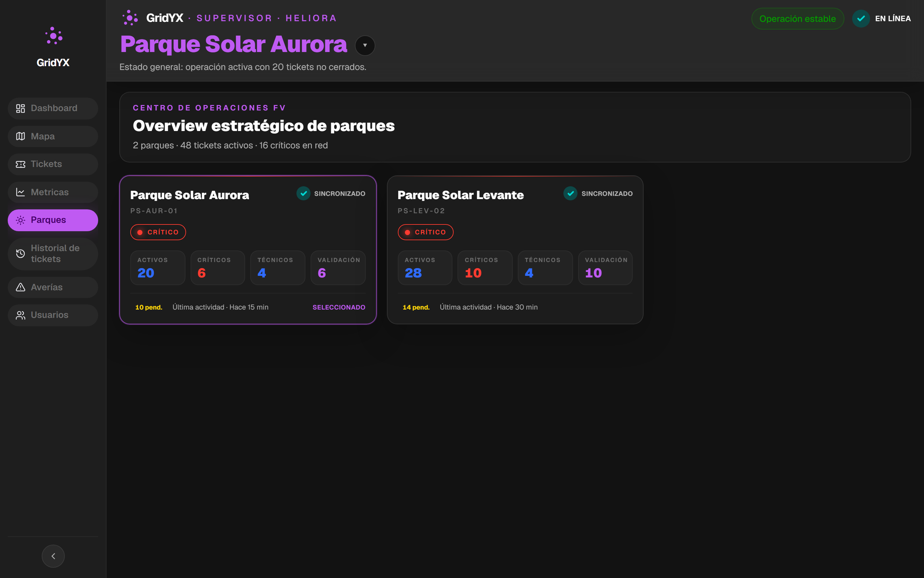Image resolution: width=924 pixels, height=578 pixels.
Task: Click the CRÍTICO badge on Aurora card
Action: click(158, 232)
